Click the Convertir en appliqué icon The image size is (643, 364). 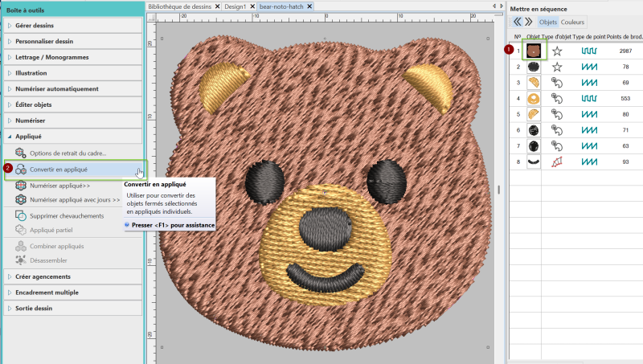click(21, 170)
